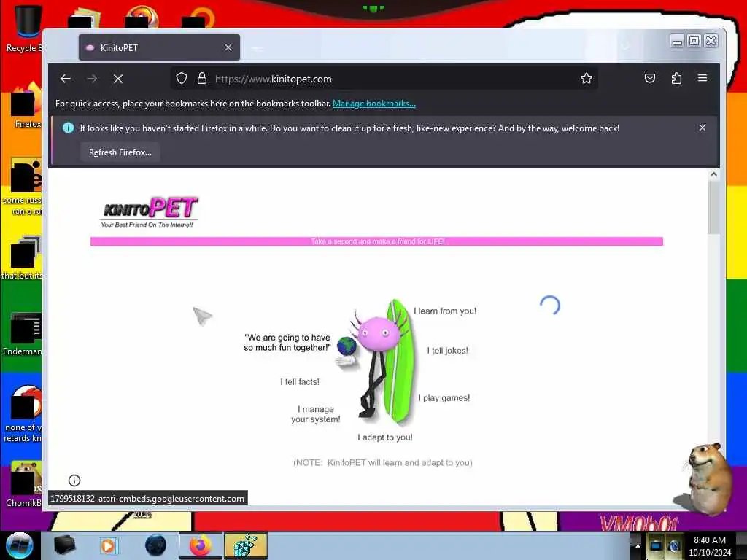Open the ChomikB desktop icon
Screen dimensions: 747x560
click(x=24, y=484)
